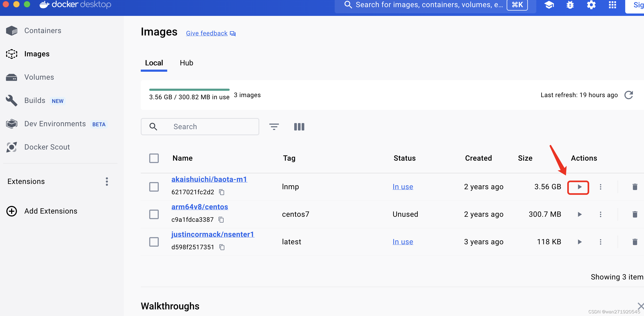Screen dimensions: 644x316
Task: Open the troubleshoot bug icon
Action: 570,5
